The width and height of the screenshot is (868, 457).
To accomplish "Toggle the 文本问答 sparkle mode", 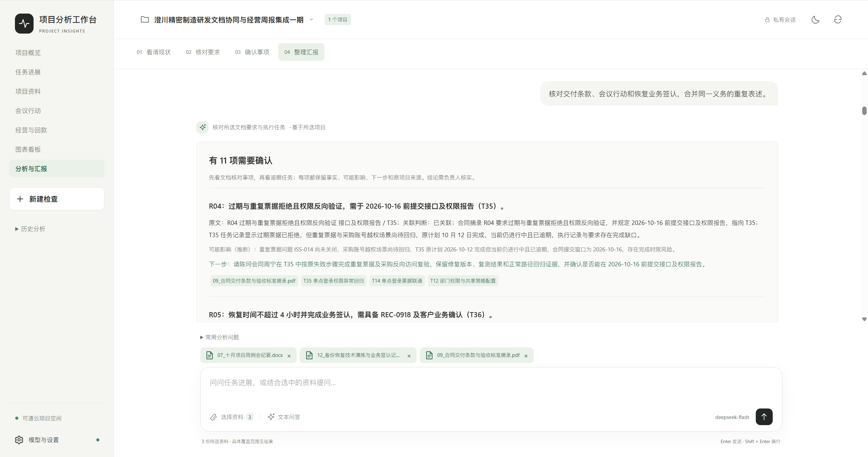I will (x=284, y=417).
